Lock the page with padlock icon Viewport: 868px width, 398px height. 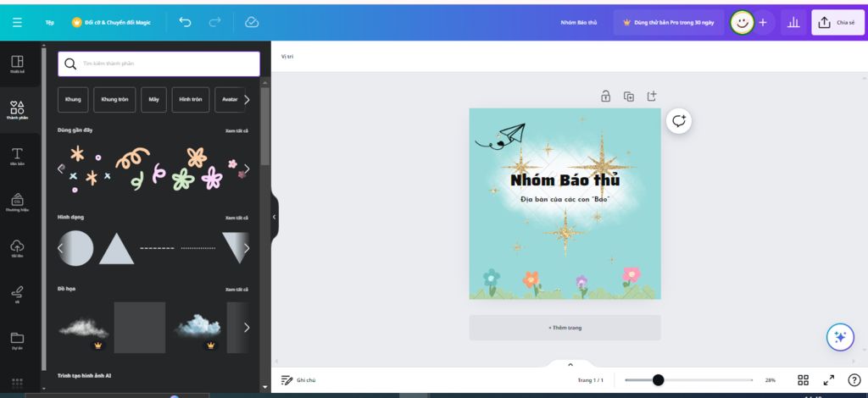click(x=605, y=97)
